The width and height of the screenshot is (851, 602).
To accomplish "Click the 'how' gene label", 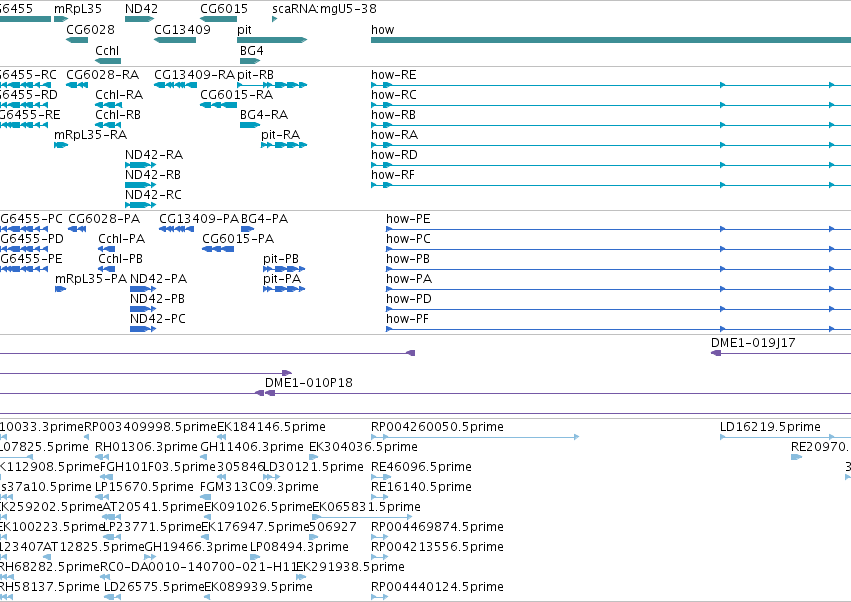I will pyautogui.click(x=383, y=30).
